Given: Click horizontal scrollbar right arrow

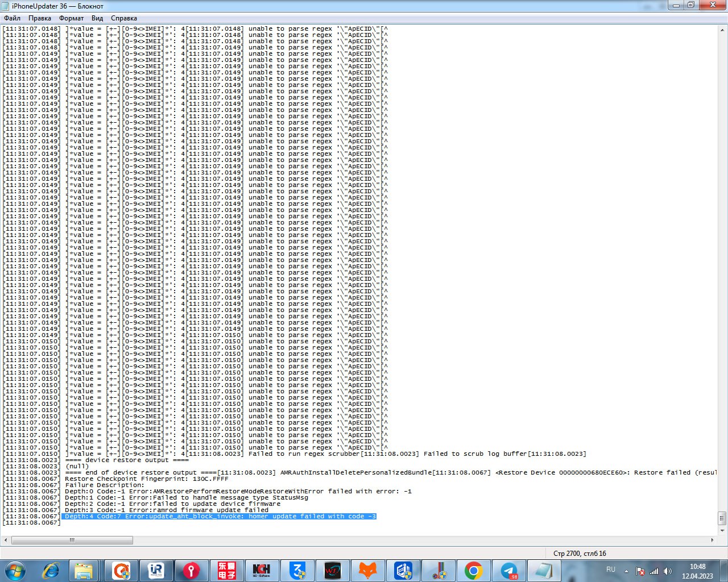Looking at the screenshot, I should 712,540.
